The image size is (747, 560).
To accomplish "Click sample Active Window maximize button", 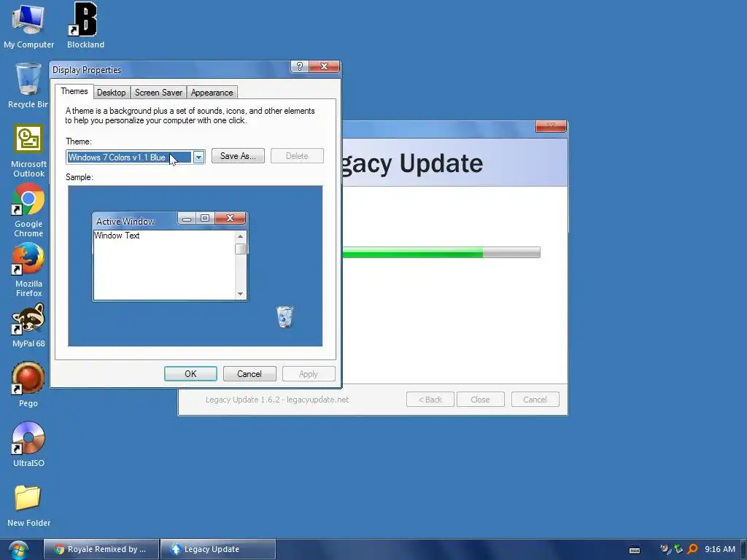I will pos(205,218).
